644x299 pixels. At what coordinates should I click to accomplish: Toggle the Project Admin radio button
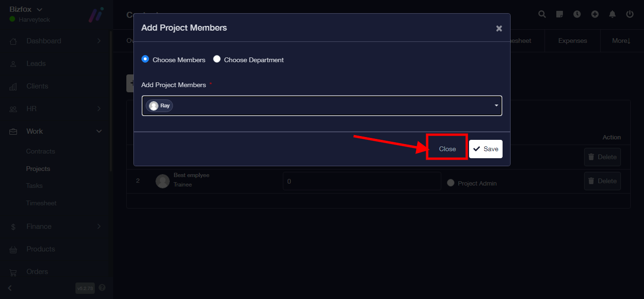point(451,183)
